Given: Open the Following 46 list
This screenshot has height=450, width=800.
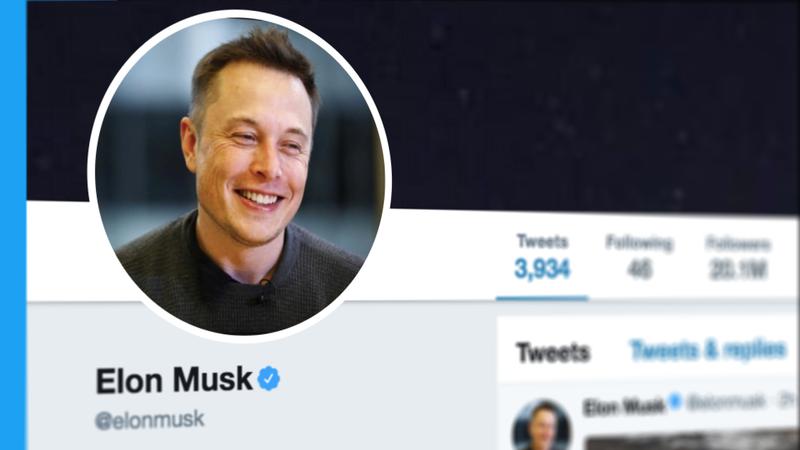Looking at the screenshot, I should 639,257.
